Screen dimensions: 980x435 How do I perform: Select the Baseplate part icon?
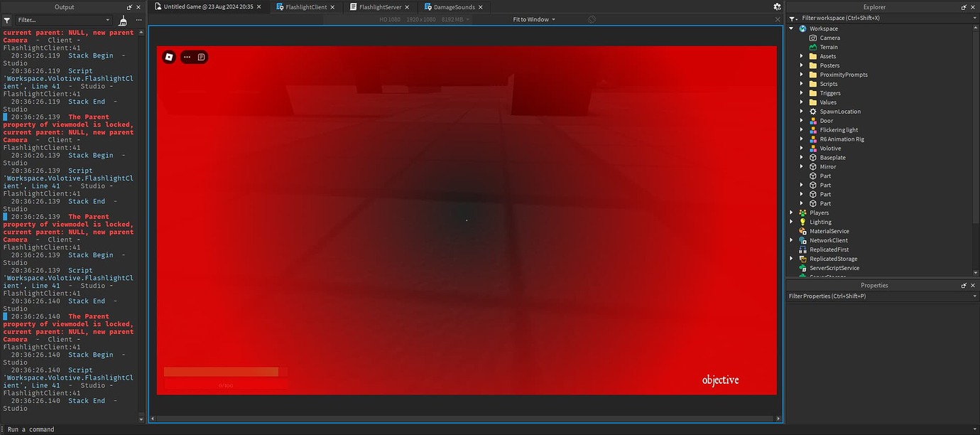click(x=813, y=157)
